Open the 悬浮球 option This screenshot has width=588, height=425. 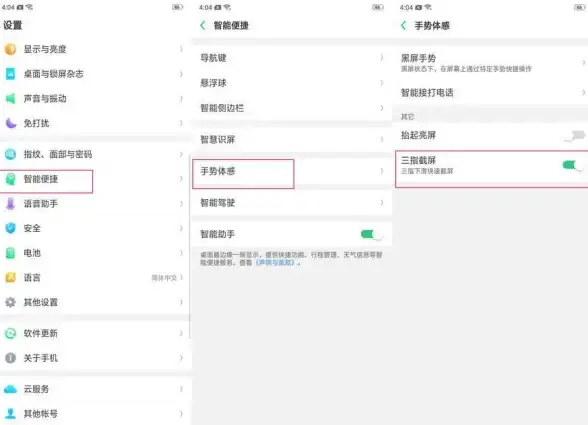(292, 83)
